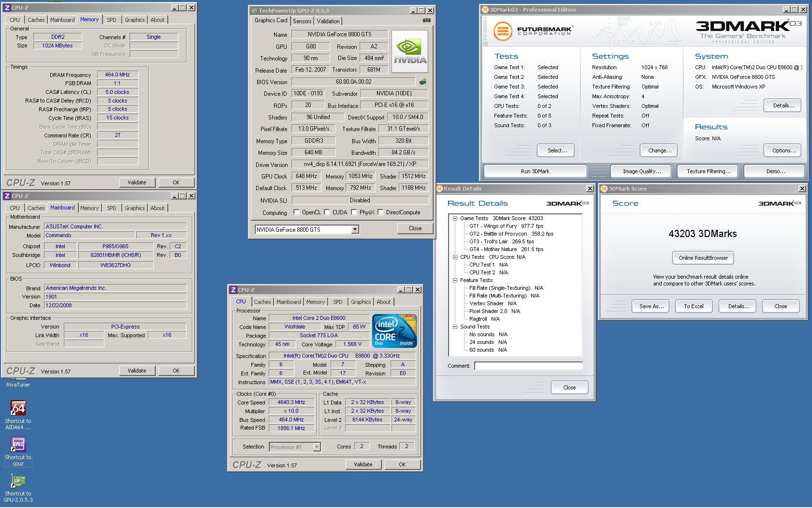Click OK in the CPU-Z Memory window
Viewport: 812px width, 508px height.
pos(176,182)
